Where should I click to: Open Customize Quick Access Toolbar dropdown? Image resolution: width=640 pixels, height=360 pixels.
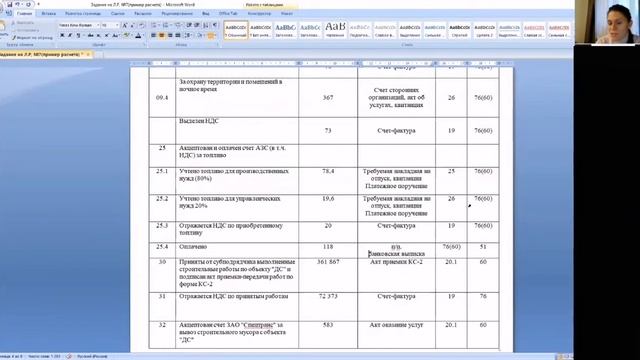pos(38,4)
